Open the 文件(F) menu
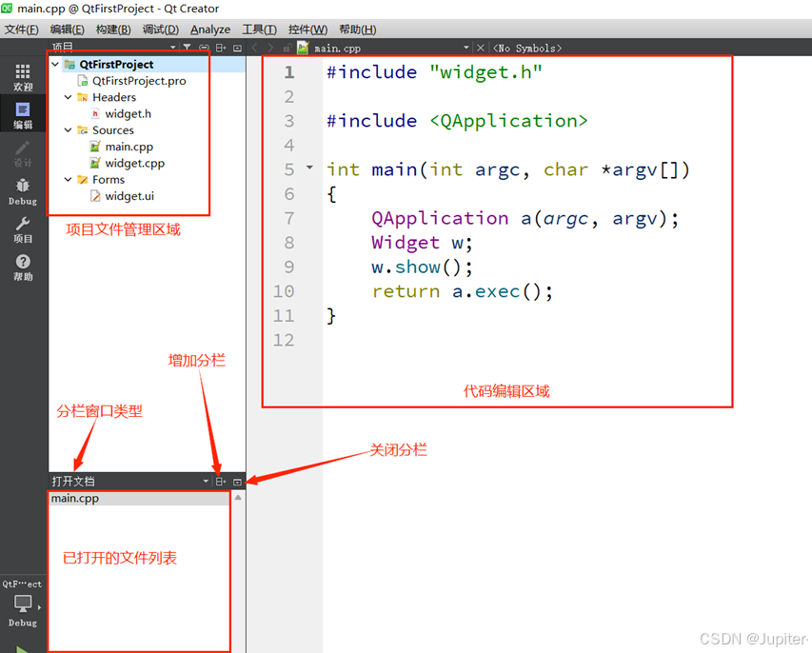 tap(21, 30)
